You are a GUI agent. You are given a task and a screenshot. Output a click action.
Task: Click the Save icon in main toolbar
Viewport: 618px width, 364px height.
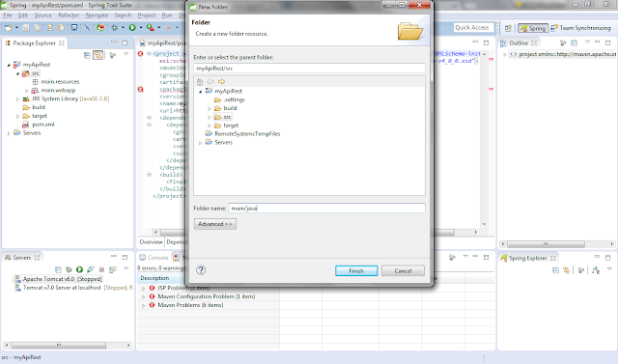[x=26, y=28]
